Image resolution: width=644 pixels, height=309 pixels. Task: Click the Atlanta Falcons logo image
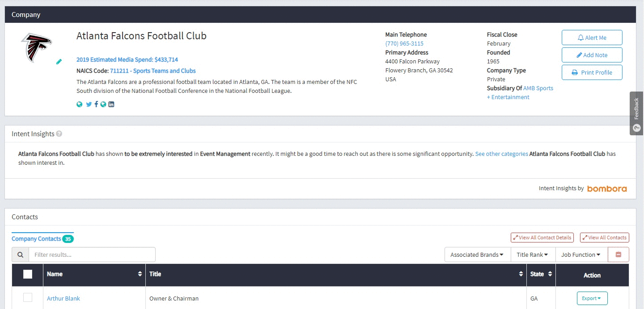(37, 48)
